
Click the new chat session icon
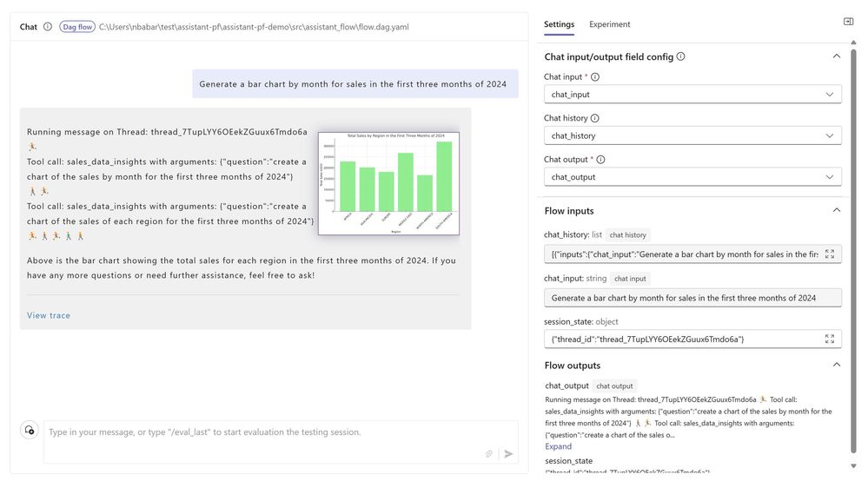coord(30,430)
